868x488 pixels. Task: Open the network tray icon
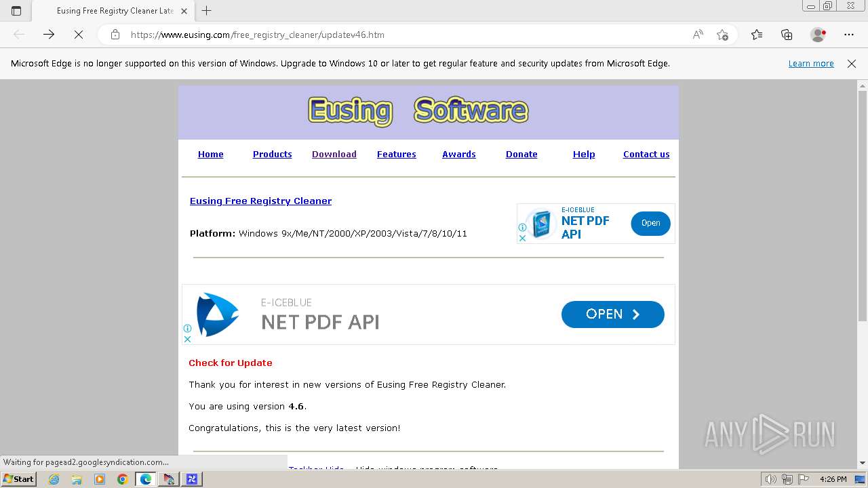pyautogui.click(x=787, y=479)
